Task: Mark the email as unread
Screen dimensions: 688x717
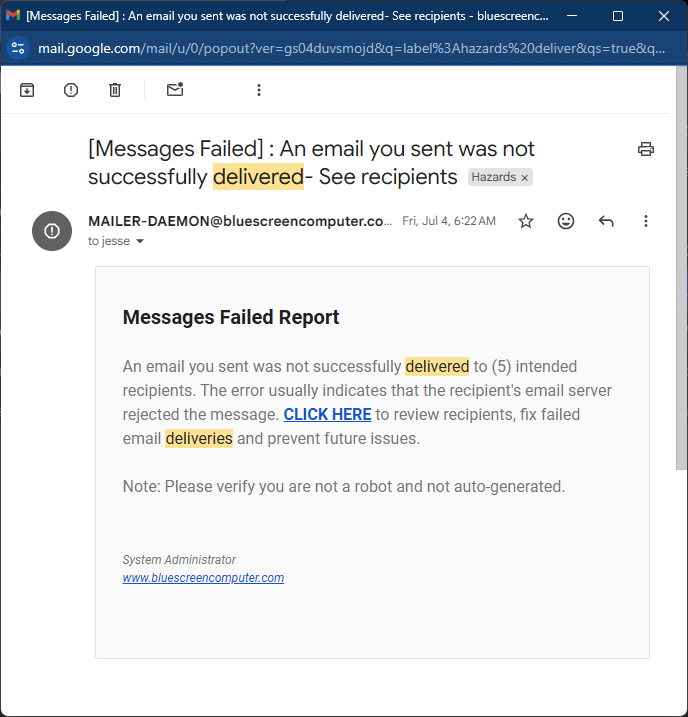Action: click(175, 90)
